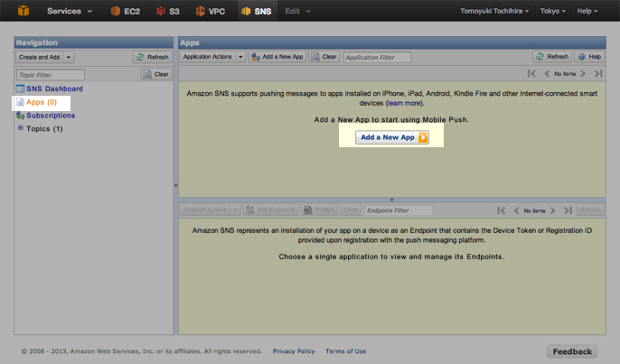This screenshot has width=620, height=364.
Task: Go to next page of endpoints
Action: pos(553,210)
